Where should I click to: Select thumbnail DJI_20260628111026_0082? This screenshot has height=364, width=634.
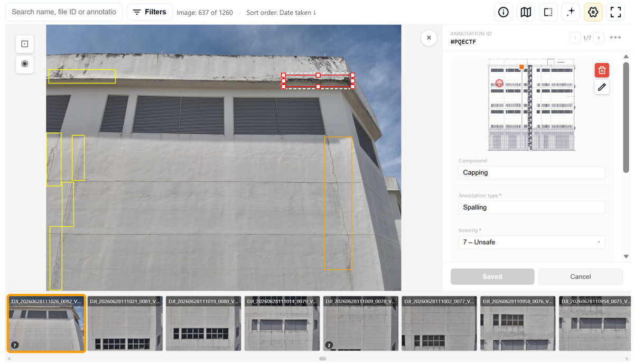click(46, 323)
